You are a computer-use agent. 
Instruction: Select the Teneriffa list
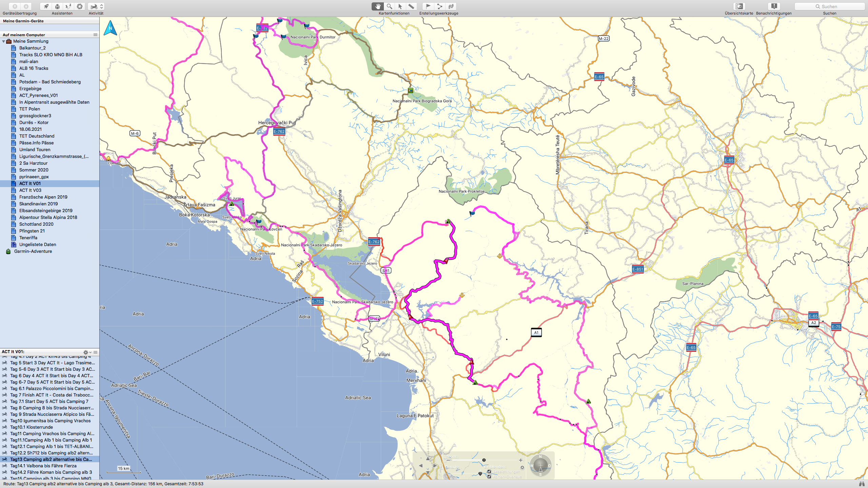coord(50,238)
